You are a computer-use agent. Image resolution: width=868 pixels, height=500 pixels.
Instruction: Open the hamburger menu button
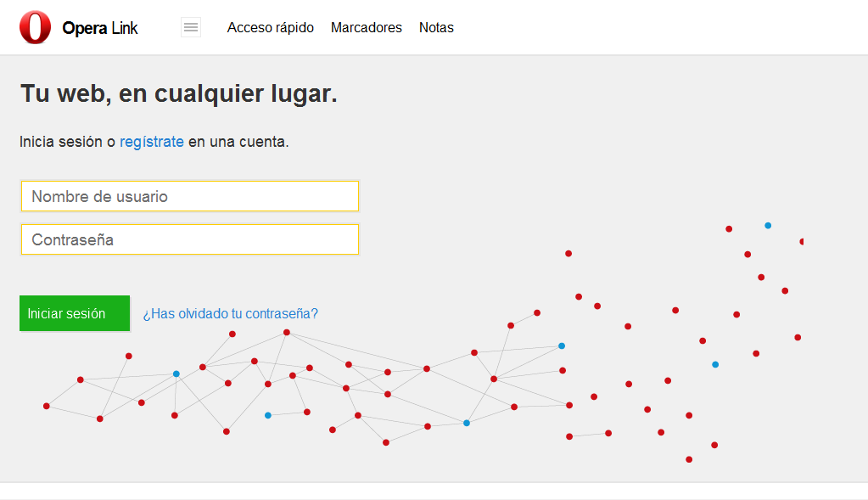click(x=191, y=27)
